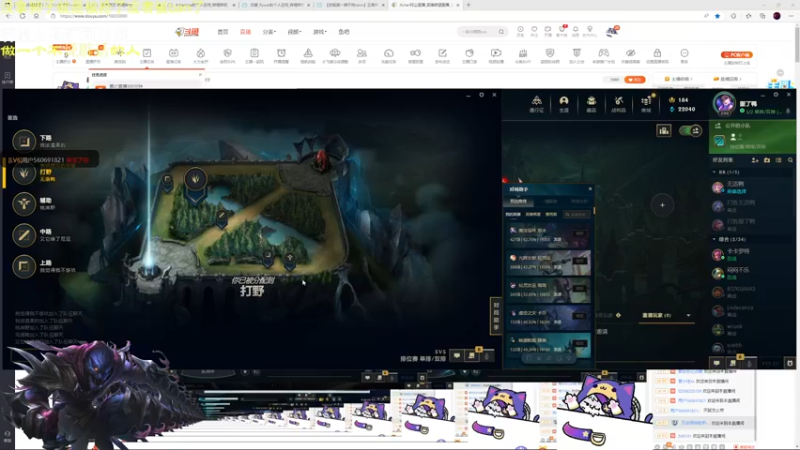Click the bug report icon at friends panel bottom corner
This screenshot has width=800, height=450.
(x=790, y=363)
